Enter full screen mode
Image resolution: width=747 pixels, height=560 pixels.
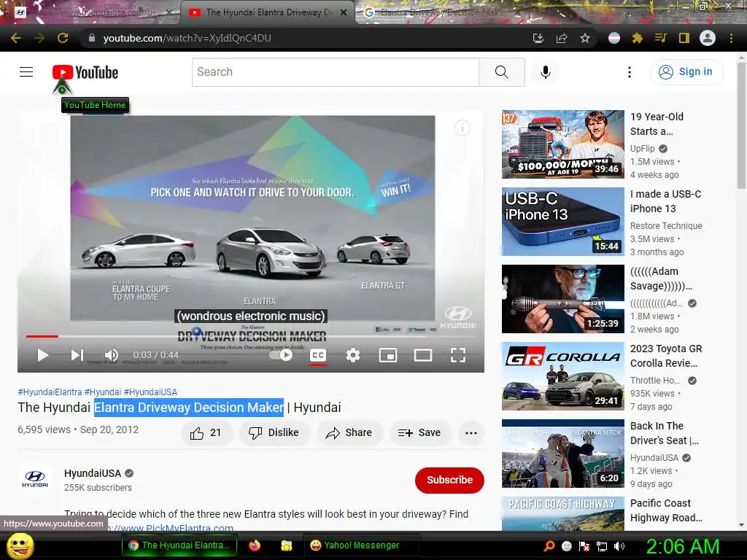pyautogui.click(x=458, y=355)
